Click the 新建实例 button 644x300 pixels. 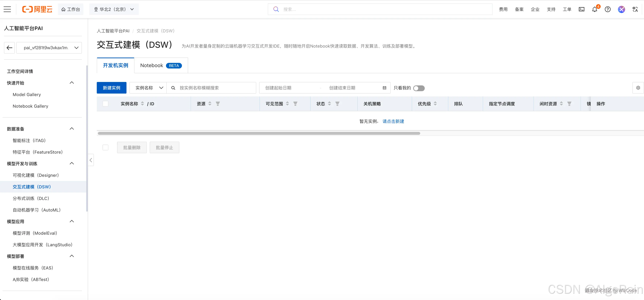pyautogui.click(x=111, y=88)
